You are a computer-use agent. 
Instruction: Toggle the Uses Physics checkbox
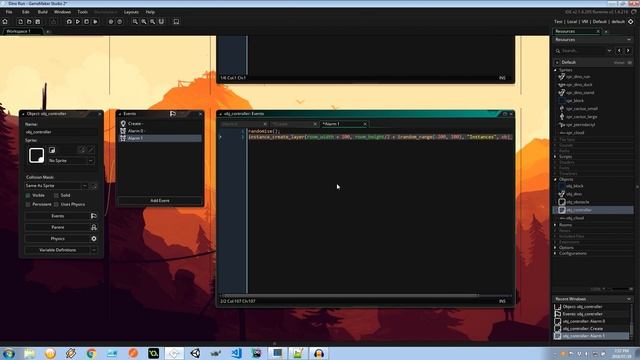coord(56,204)
